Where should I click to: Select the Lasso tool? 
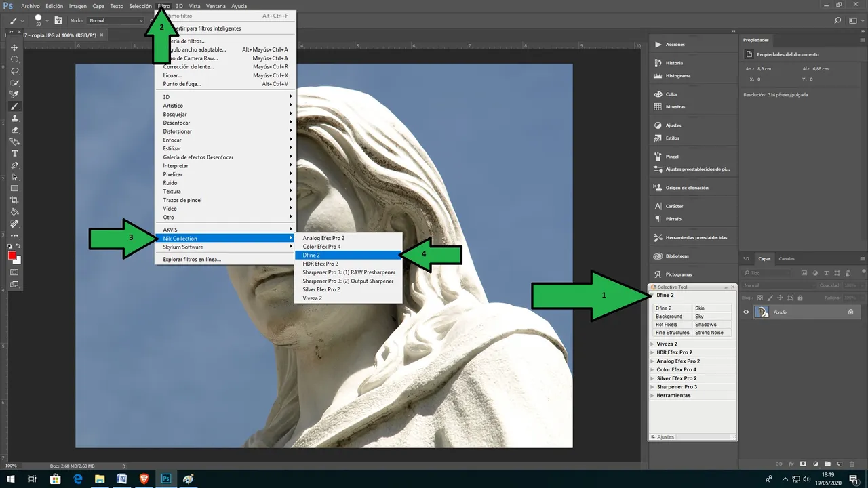14,71
